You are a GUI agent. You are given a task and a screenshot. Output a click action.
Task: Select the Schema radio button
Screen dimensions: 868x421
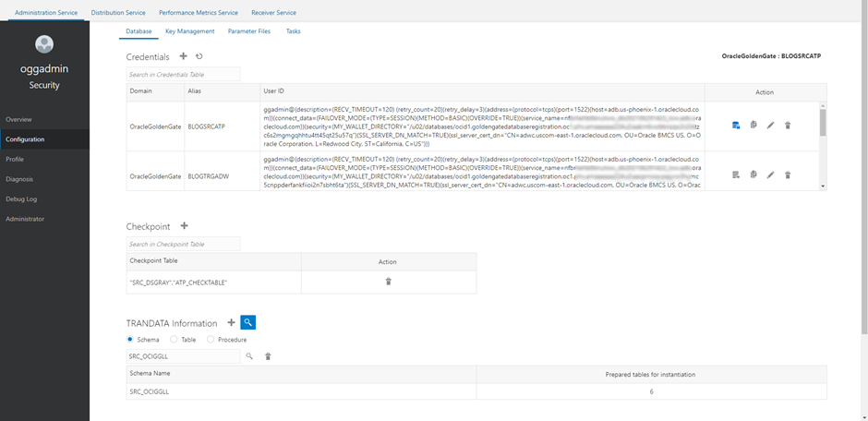coord(130,339)
